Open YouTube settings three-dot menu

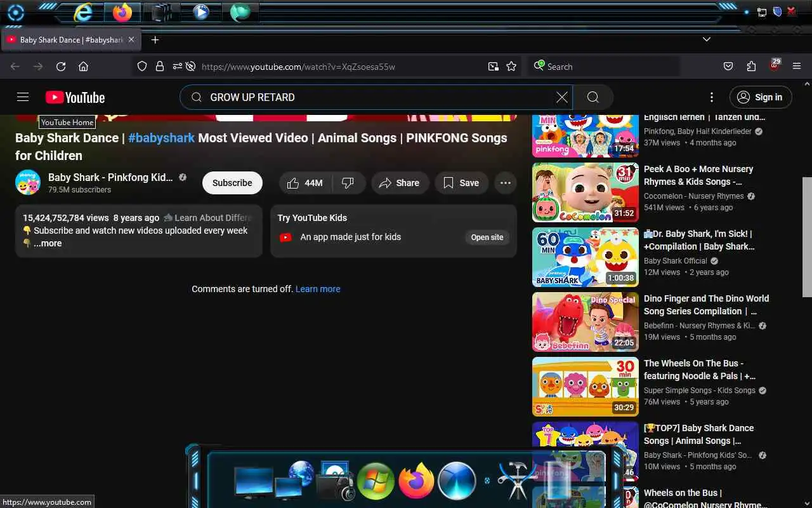(712, 97)
